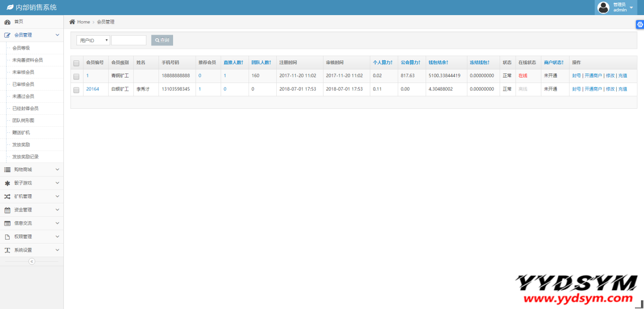This screenshot has width=644, height=309.
Task: Collapse the sidebar with the double-arrow icon
Action: 32,261
